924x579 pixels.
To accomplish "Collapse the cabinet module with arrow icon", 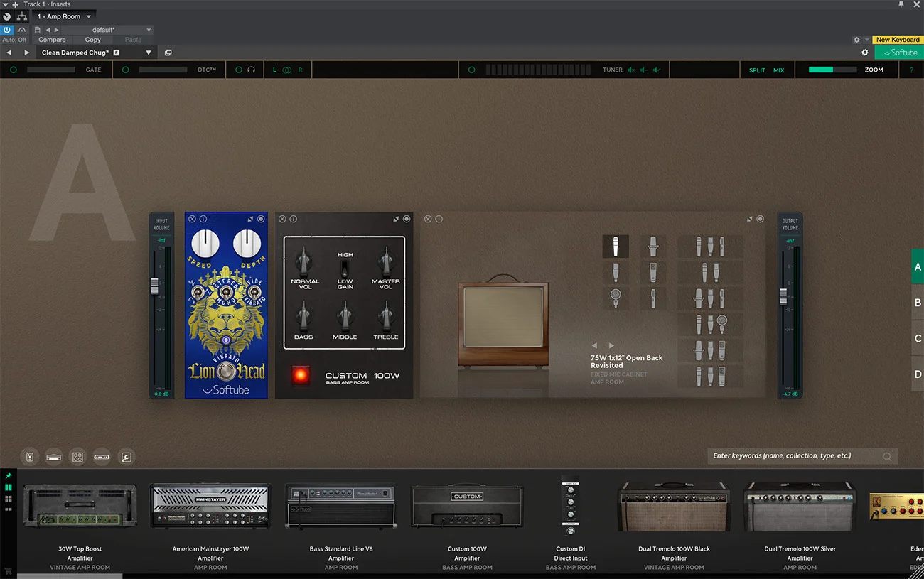I will tap(749, 219).
